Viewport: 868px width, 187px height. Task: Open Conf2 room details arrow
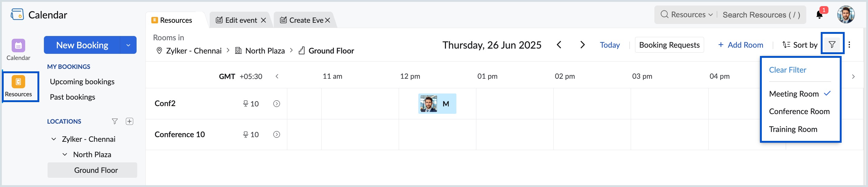tap(276, 104)
